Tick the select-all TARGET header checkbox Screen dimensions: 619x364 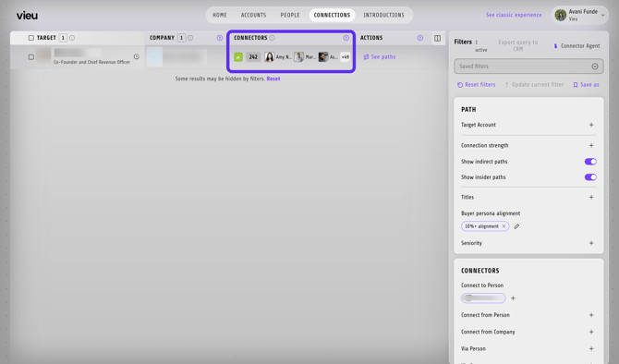(31, 38)
